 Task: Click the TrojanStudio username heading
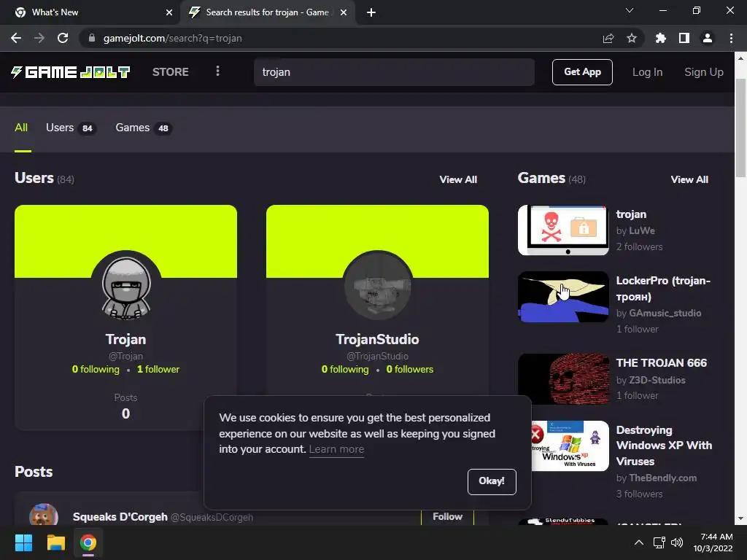pos(377,339)
